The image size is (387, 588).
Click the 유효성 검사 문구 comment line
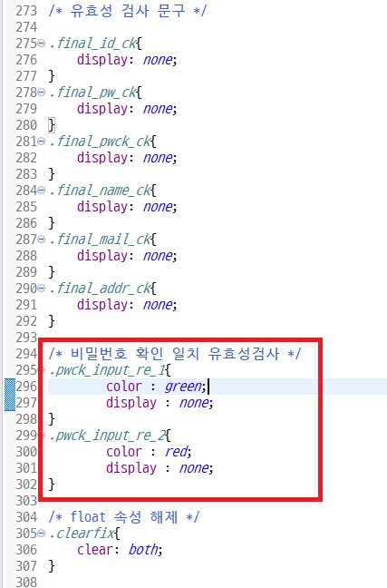tap(128, 11)
